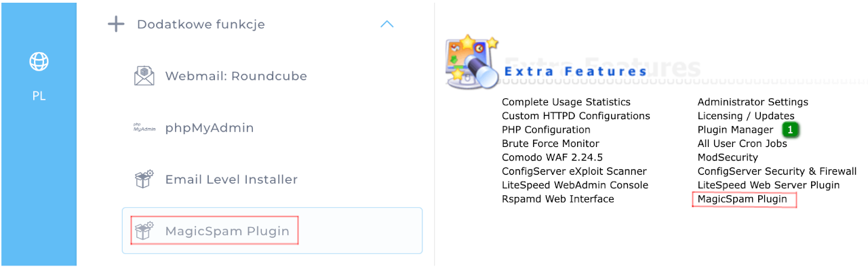This screenshot has height=271, width=868.
Task: Click MagicSpam Plugin link under Extra Features
Action: point(743,199)
